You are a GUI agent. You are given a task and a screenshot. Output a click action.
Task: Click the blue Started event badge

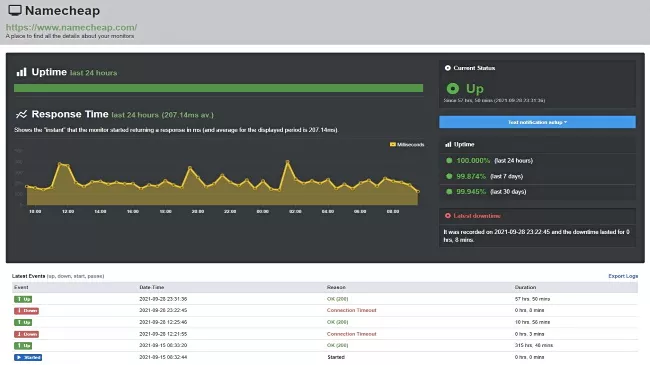point(28,357)
